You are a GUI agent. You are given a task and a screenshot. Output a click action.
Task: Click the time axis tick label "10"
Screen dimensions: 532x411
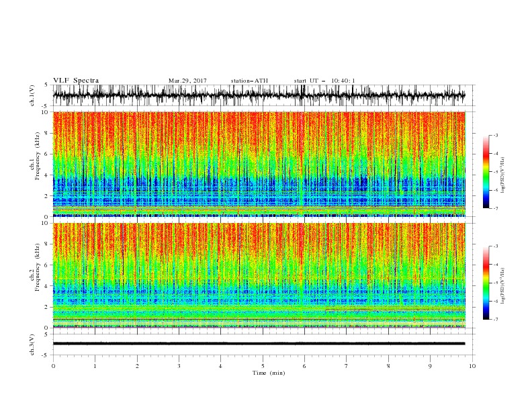472,366
